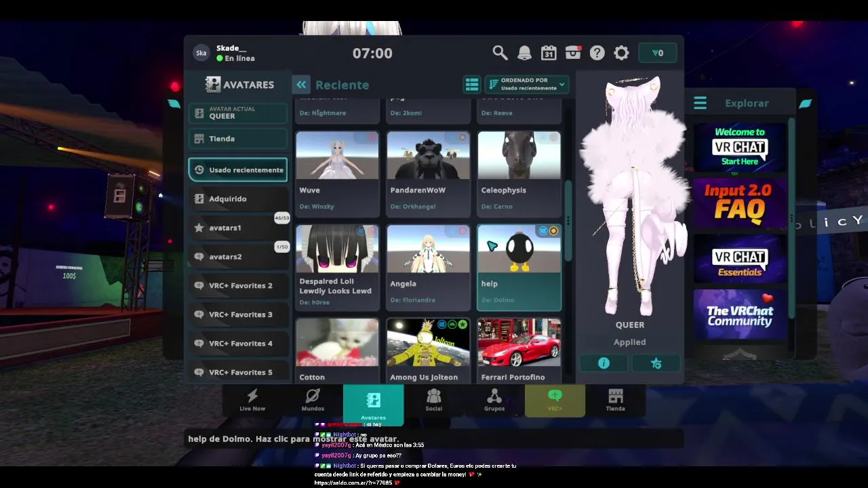The width and height of the screenshot is (868, 488).
Task: Click platform badges on Among Us Jolteon
Action: (x=452, y=325)
